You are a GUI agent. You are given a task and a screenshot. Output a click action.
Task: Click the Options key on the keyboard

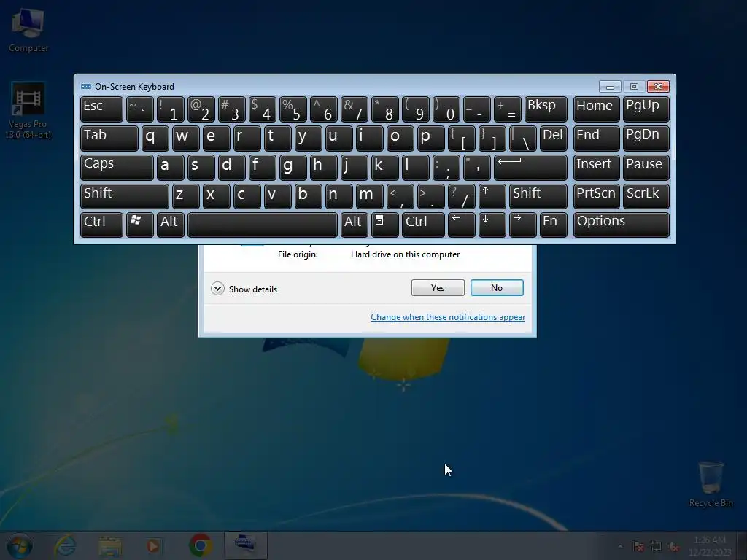622,225
